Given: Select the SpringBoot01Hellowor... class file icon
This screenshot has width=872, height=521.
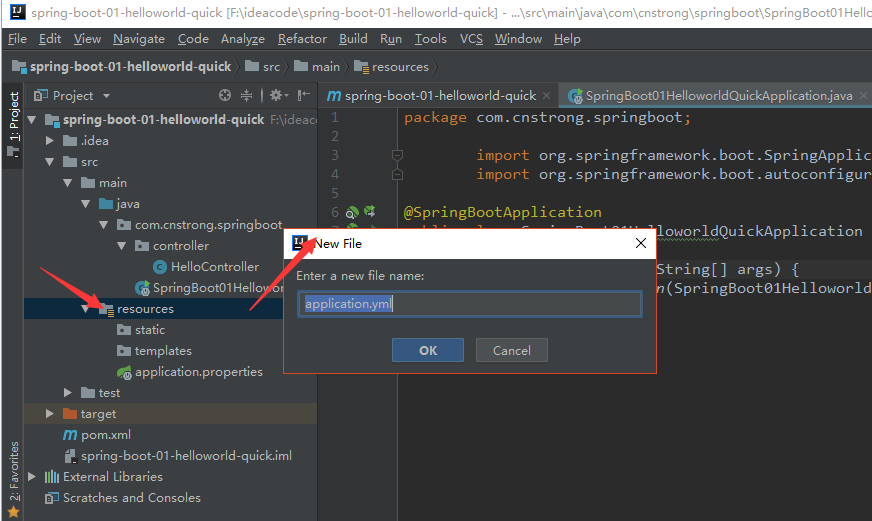Looking at the screenshot, I should point(142,288).
